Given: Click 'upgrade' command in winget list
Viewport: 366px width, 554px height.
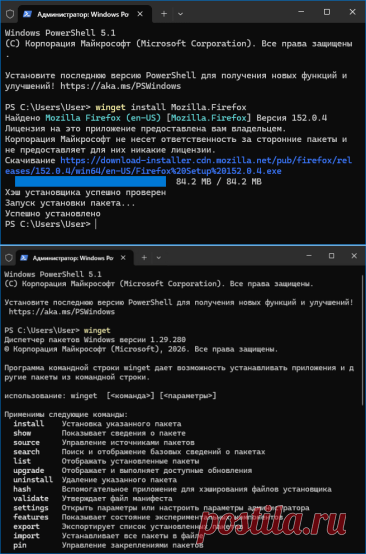Looking at the screenshot, I should point(29,471).
